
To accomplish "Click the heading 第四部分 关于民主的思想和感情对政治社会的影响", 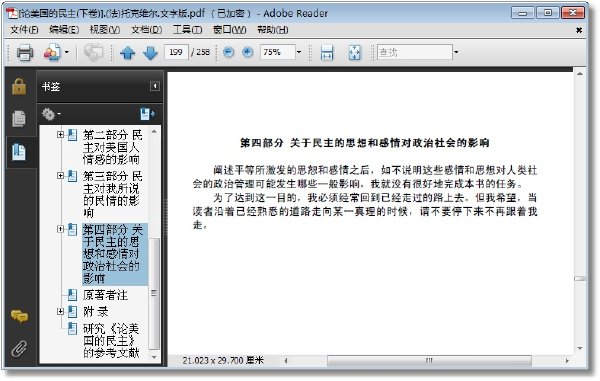I will coord(364,143).
